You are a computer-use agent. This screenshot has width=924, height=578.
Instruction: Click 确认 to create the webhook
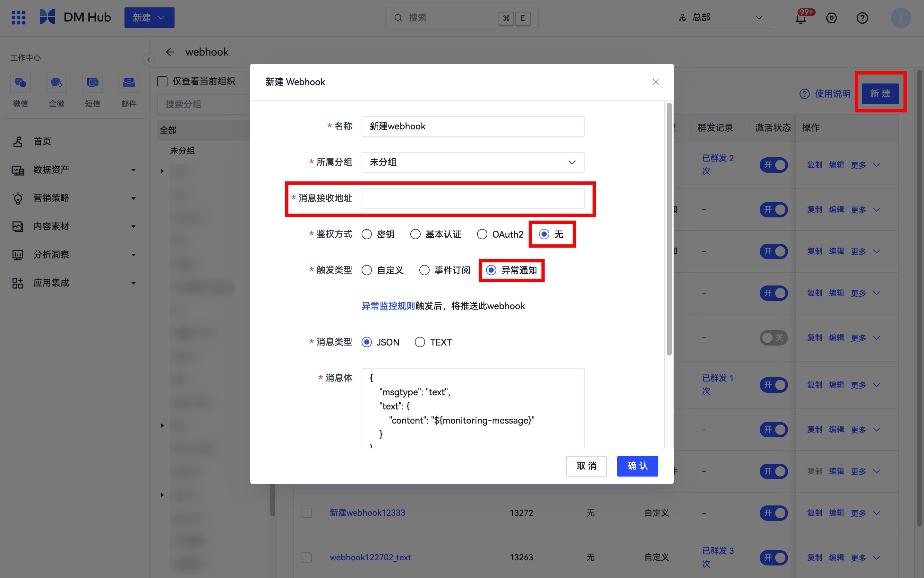[x=637, y=466]
